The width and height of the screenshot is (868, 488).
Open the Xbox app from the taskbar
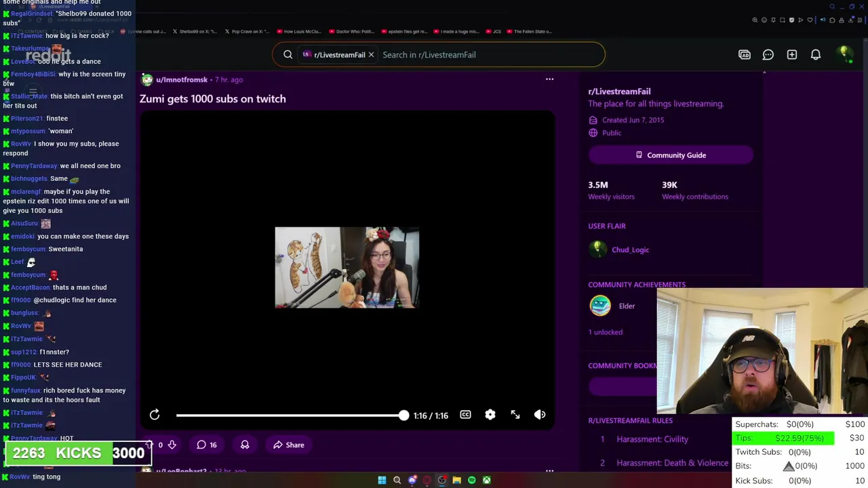(486, 480)
